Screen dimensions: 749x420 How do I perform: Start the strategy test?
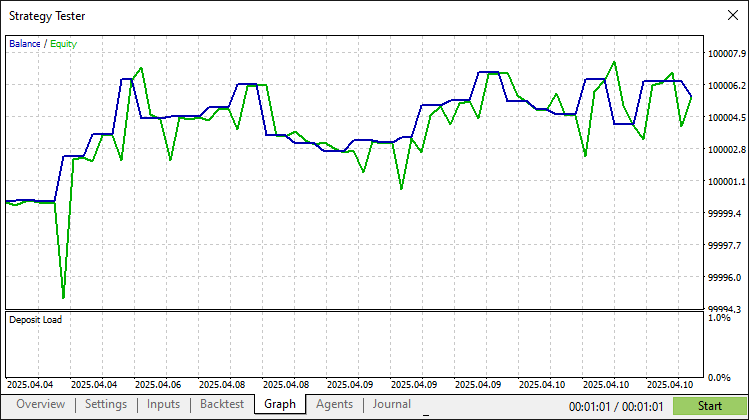709,406
